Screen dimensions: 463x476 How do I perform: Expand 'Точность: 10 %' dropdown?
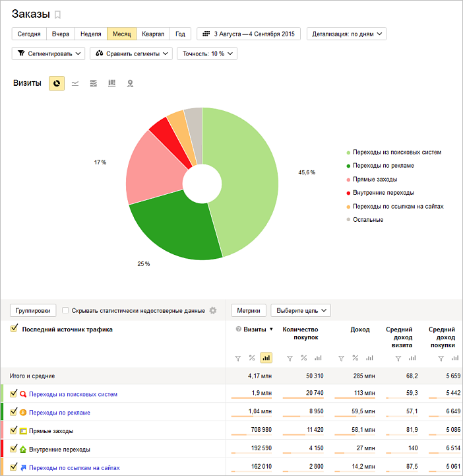(x=206, y=53)
